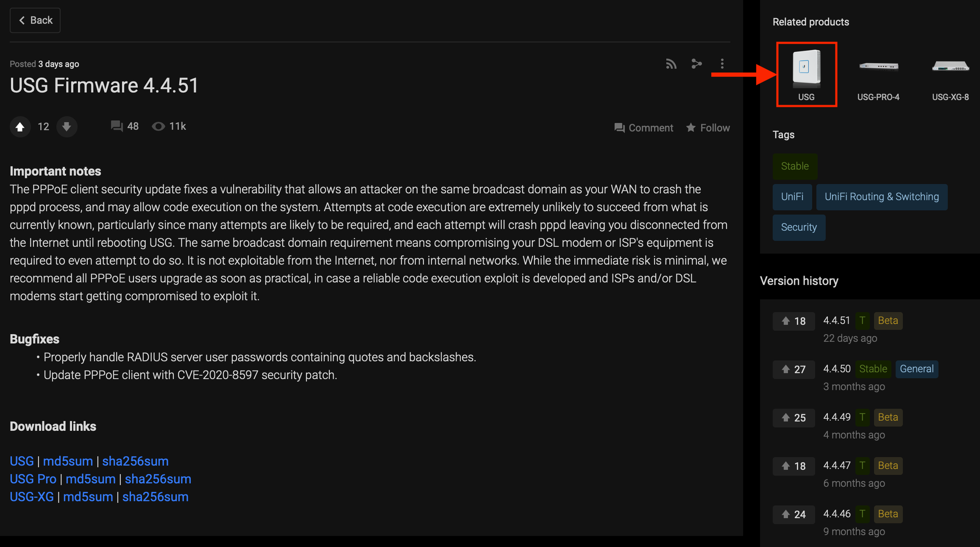Image resolution: width=980 pixels, height=547 pixels.
Task: Click the "Related products" heading
Action: pyautogui.click(x=811, y=22)
